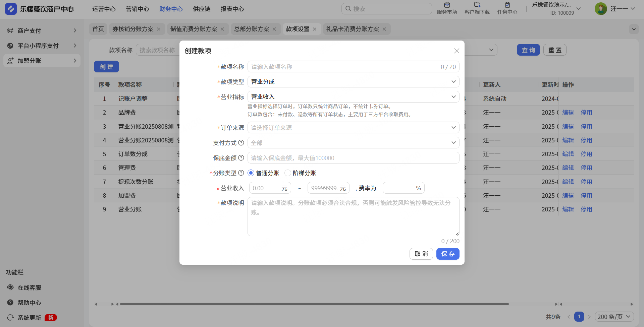Screen dimensions: 644x327
Task: Click the 在线客服 headset icon
Action: click(10, 287)
